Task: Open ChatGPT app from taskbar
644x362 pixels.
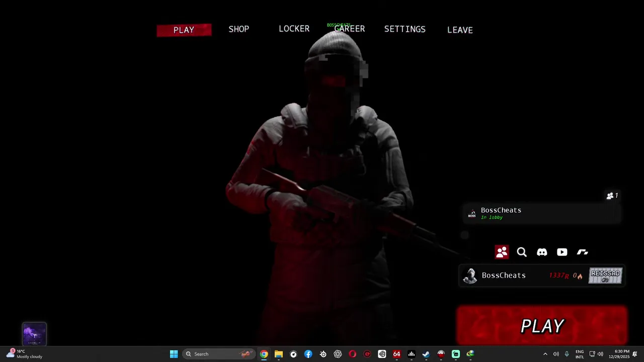Action: click(x=338, y=354)
